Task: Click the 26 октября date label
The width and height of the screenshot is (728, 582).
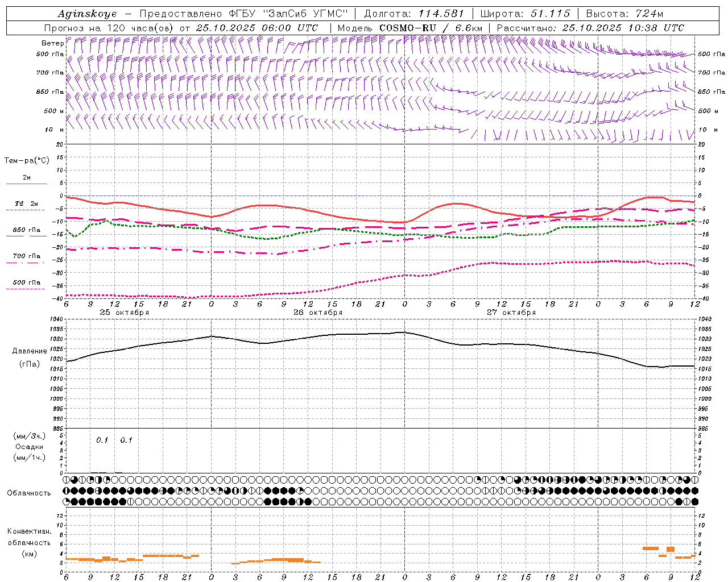Action: 318,313
